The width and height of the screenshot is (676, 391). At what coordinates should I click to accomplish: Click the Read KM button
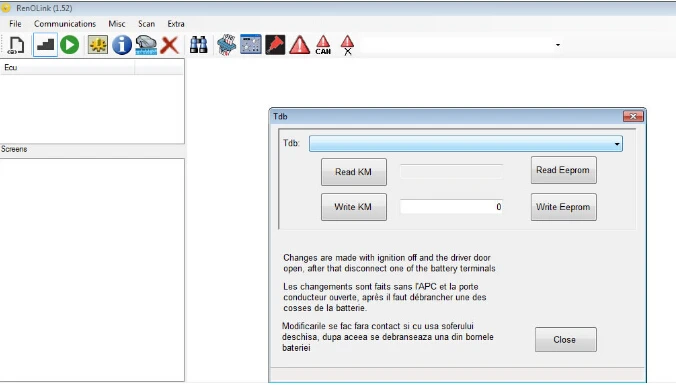[x=354, y=172]
